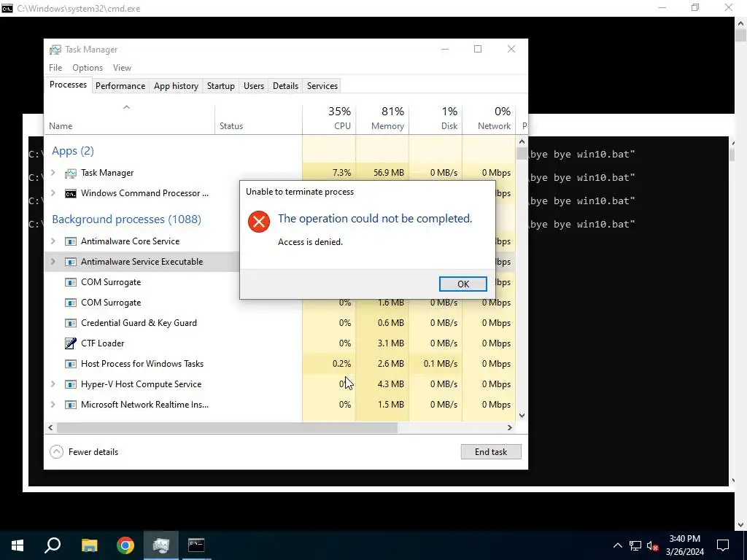Viewport: 747px width, 560px height.
Task: Click the horizontal scrollbar right arrow
Action: (509, 427)
